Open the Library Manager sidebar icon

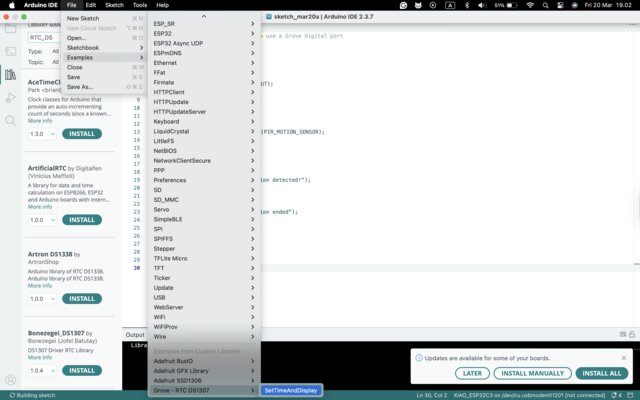tap(10, 74)
